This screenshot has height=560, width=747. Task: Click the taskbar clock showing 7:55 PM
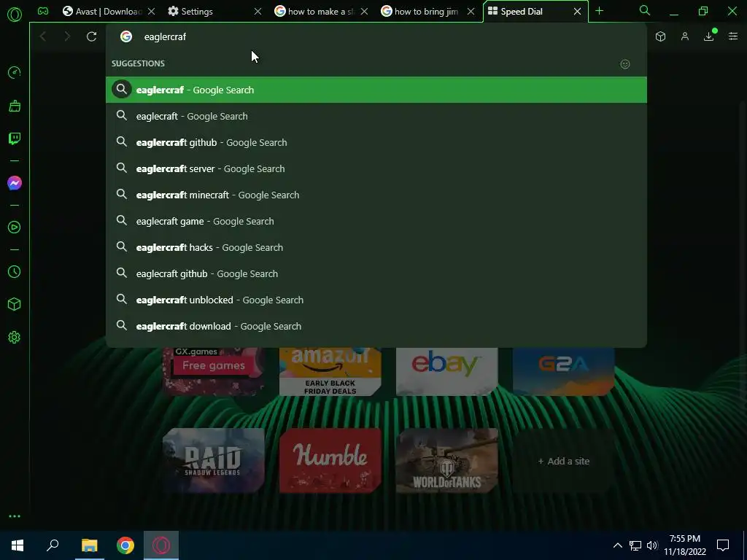click(x=684, y=545)
